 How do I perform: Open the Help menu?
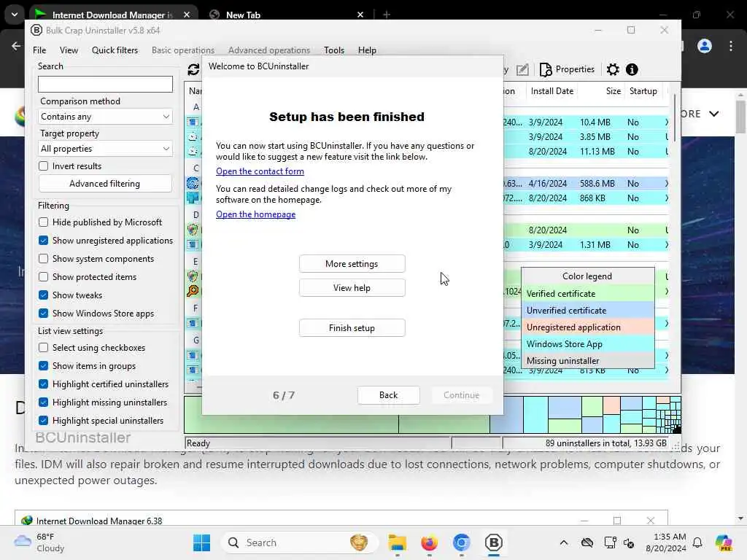tap(367, 50)
